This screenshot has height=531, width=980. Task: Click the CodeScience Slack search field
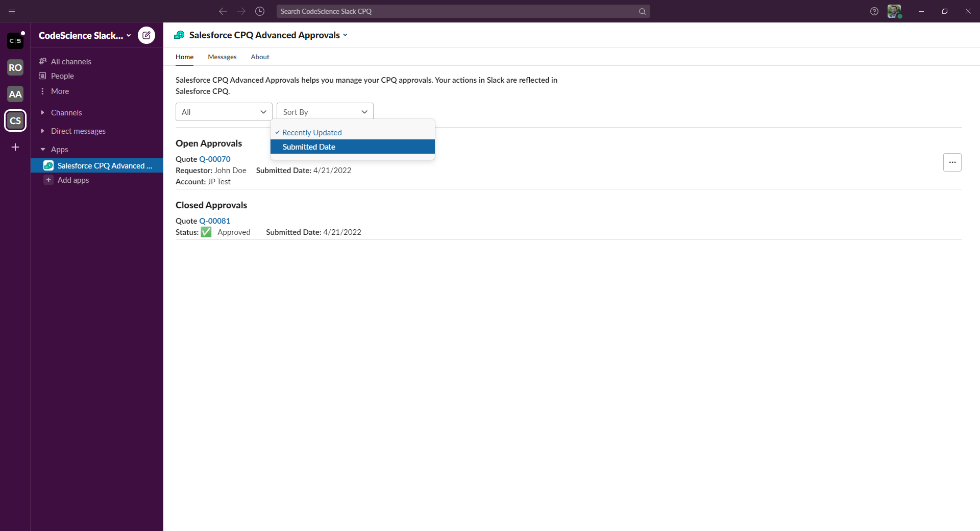click(463, 11)
